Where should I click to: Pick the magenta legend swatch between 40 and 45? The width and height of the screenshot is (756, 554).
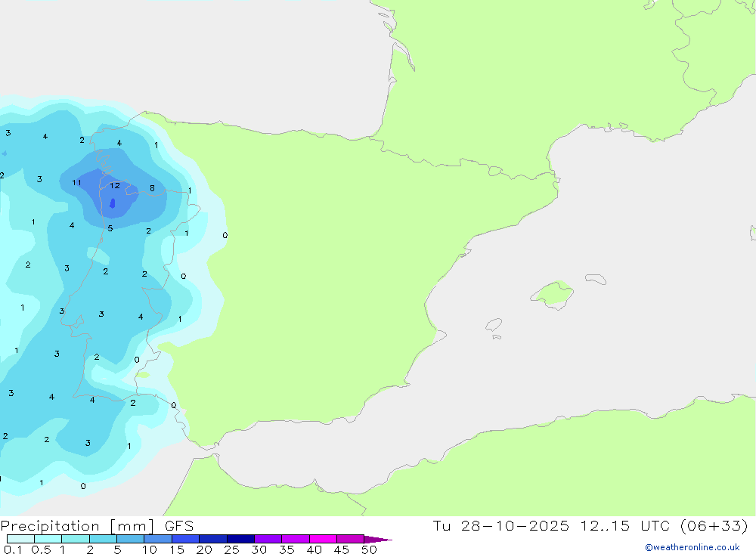point(323,539)
